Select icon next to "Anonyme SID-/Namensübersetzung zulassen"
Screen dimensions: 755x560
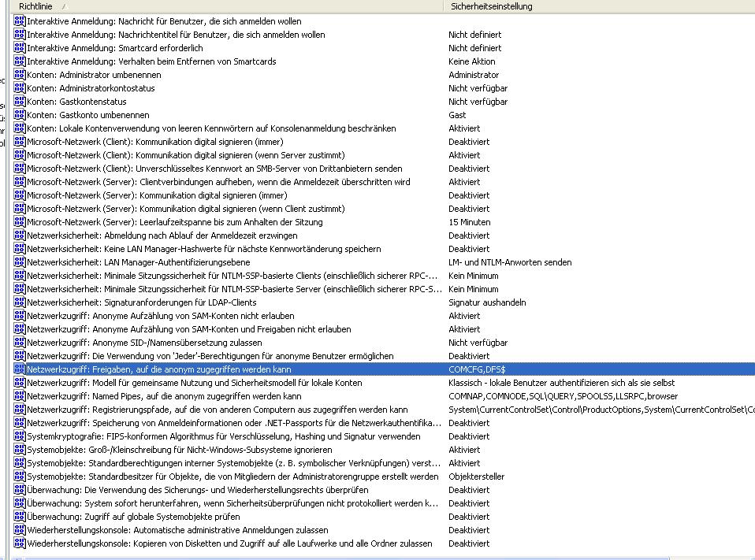click(19, 343)
